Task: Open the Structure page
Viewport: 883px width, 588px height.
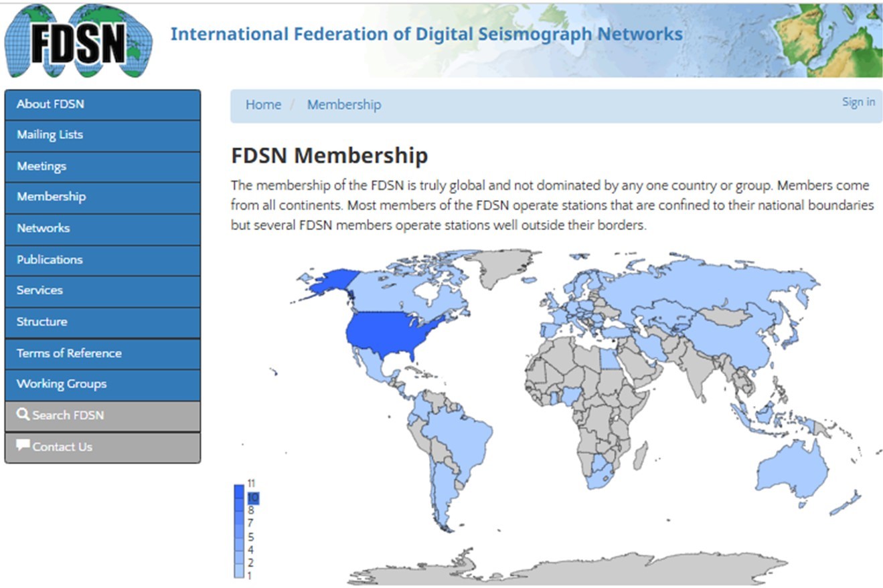Action: coord(42,322)
